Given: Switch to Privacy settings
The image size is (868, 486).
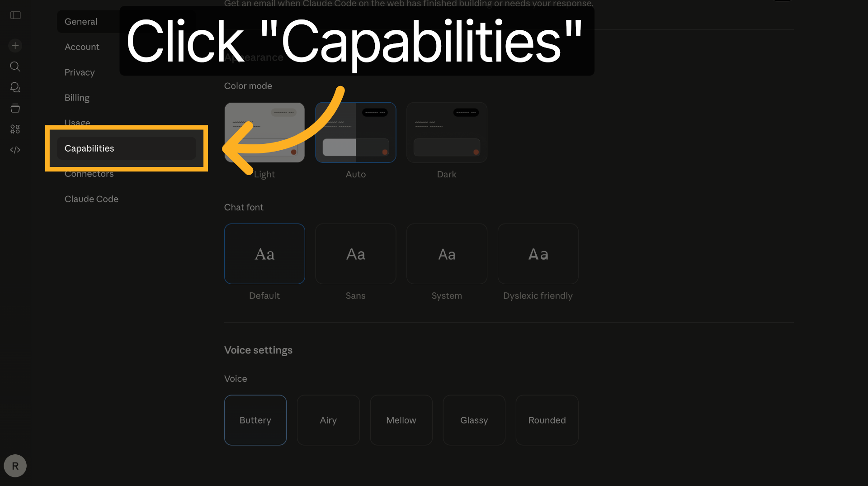Looking at the screenshot, I should (x=79, y=72).
